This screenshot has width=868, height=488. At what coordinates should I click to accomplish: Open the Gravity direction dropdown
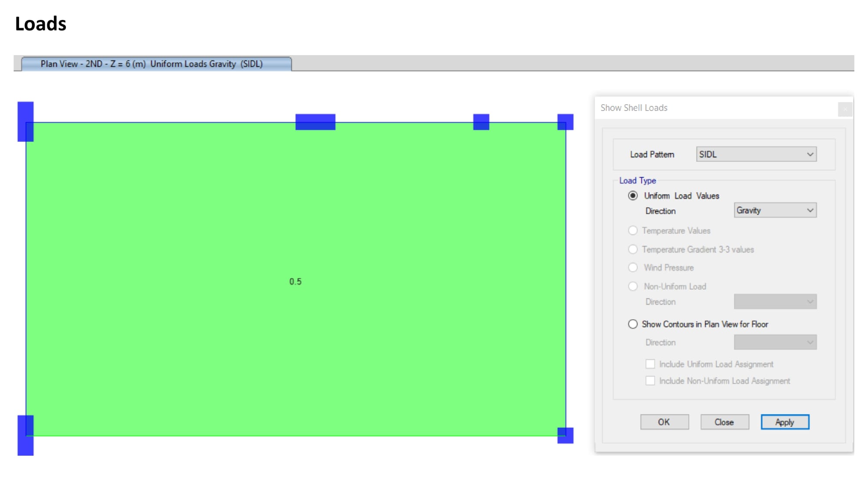[775, 210]
